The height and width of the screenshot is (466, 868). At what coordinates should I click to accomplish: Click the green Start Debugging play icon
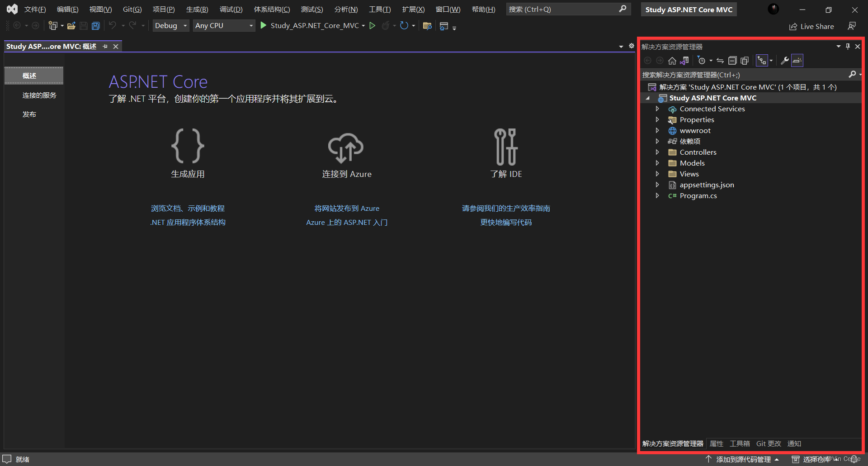(x=264, y=26)
